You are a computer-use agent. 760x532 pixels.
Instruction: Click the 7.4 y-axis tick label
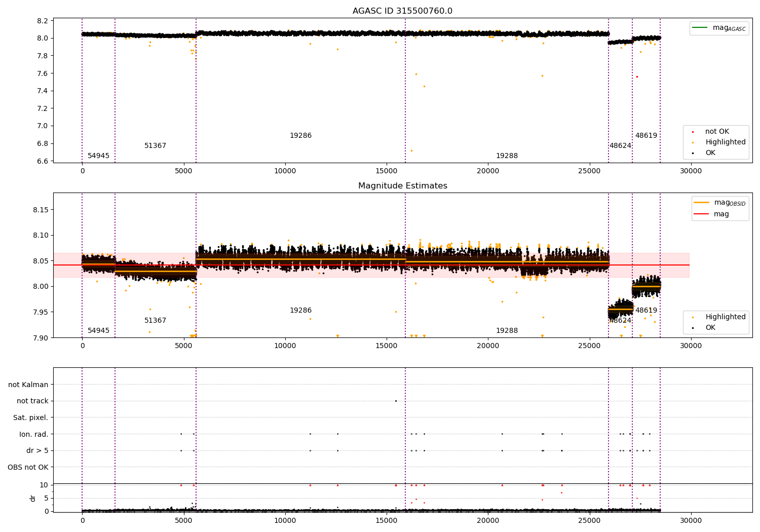click(43, 91)
